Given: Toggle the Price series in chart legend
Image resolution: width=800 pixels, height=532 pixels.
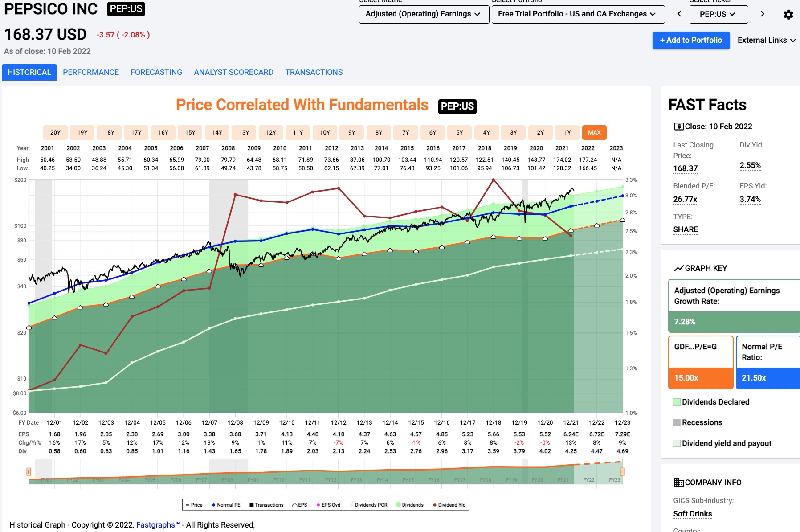Looking at the screenshot, I should (194, 505).
